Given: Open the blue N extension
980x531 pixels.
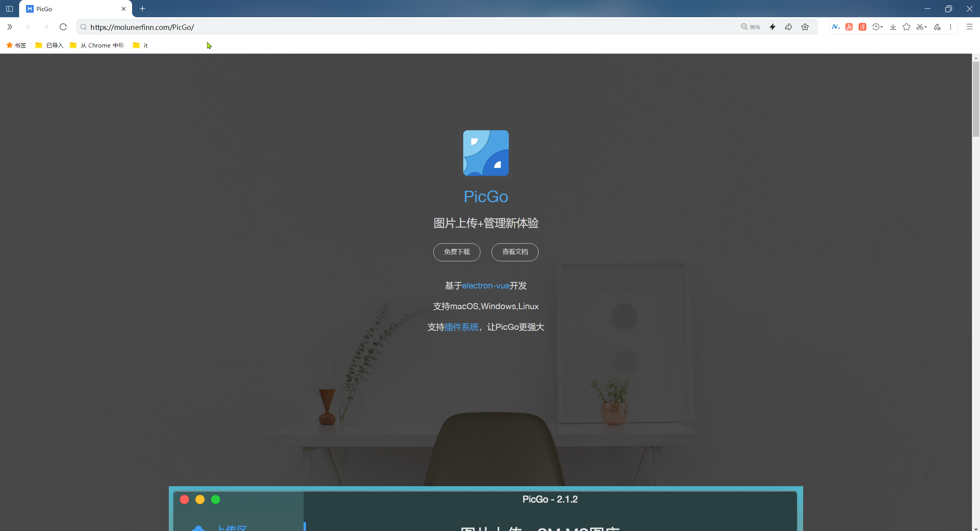Looking at the screenshot, I should pos(836,27).
